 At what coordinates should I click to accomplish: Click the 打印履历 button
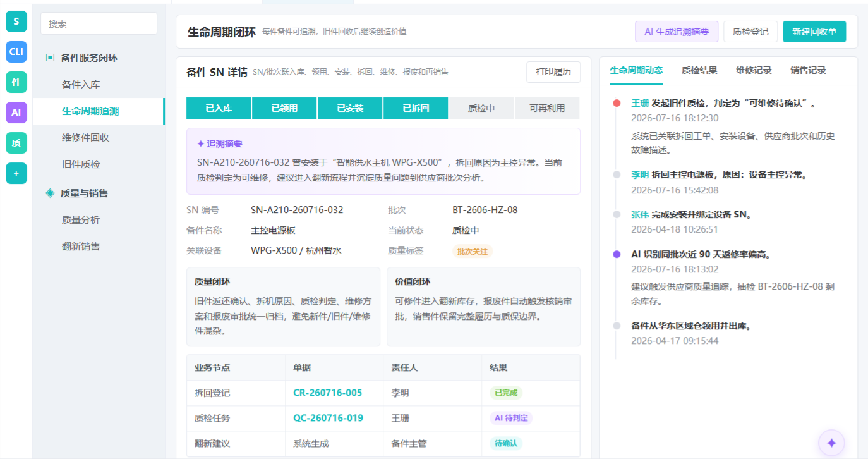pos(553,72)
